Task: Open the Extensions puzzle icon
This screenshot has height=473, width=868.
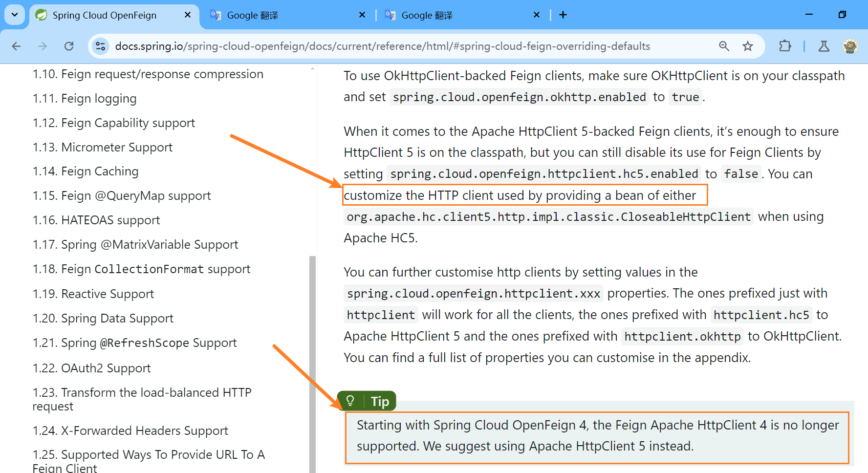Action: 785,46
